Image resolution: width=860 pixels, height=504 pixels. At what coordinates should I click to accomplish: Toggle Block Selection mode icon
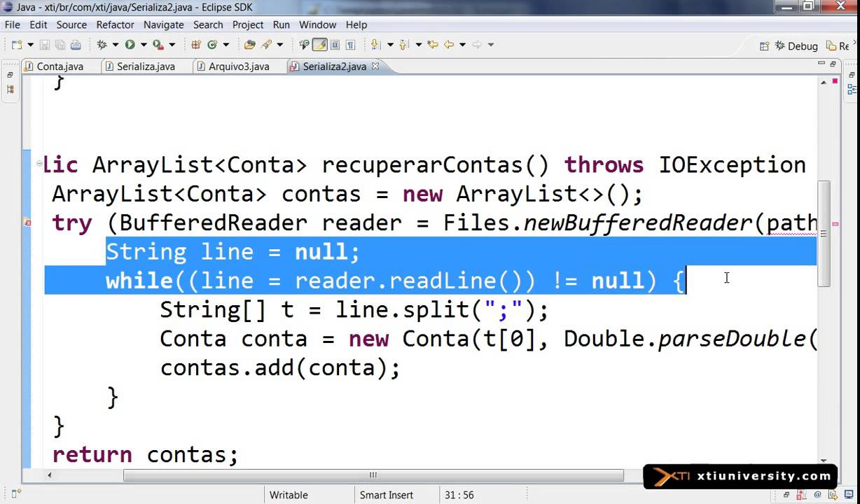pyautogui.click(x=335, y=45)
